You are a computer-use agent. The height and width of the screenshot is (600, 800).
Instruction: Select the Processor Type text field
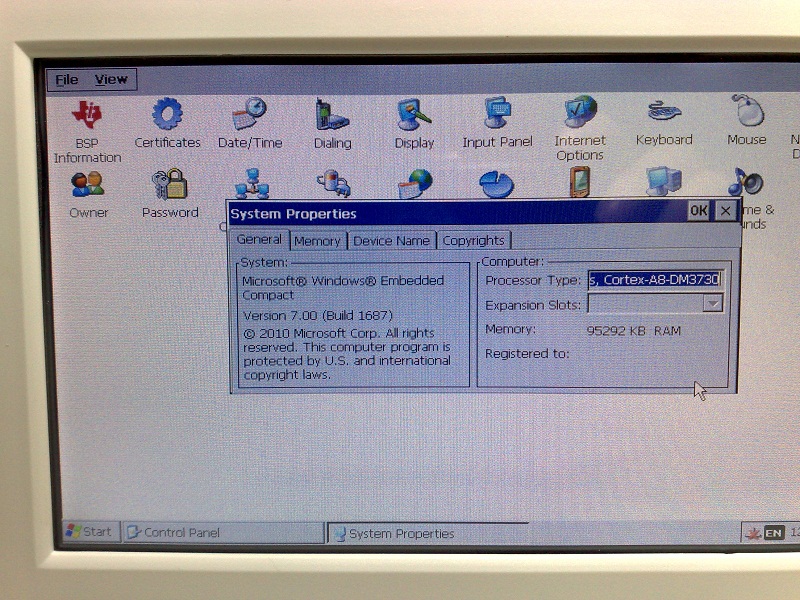pos(657,281)
